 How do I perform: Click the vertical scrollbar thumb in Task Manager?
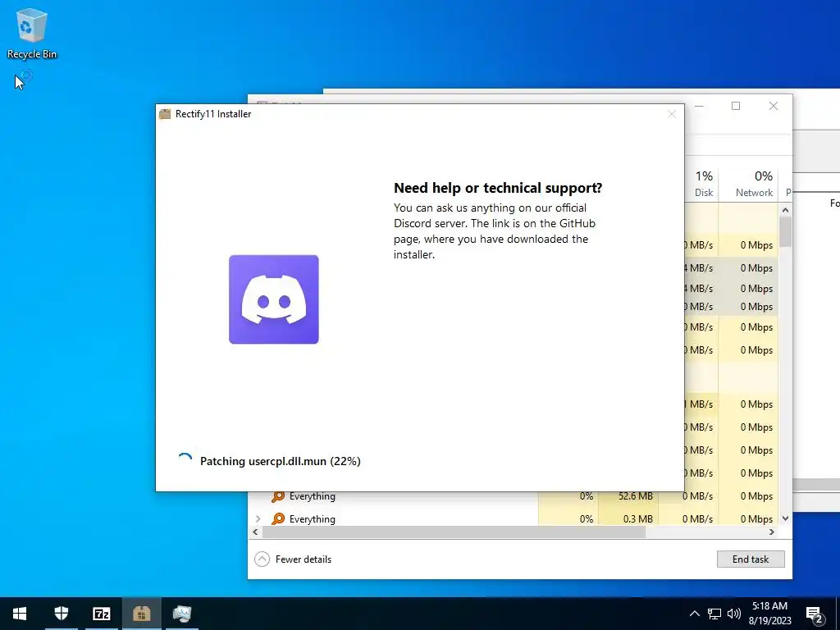(785, 232)
